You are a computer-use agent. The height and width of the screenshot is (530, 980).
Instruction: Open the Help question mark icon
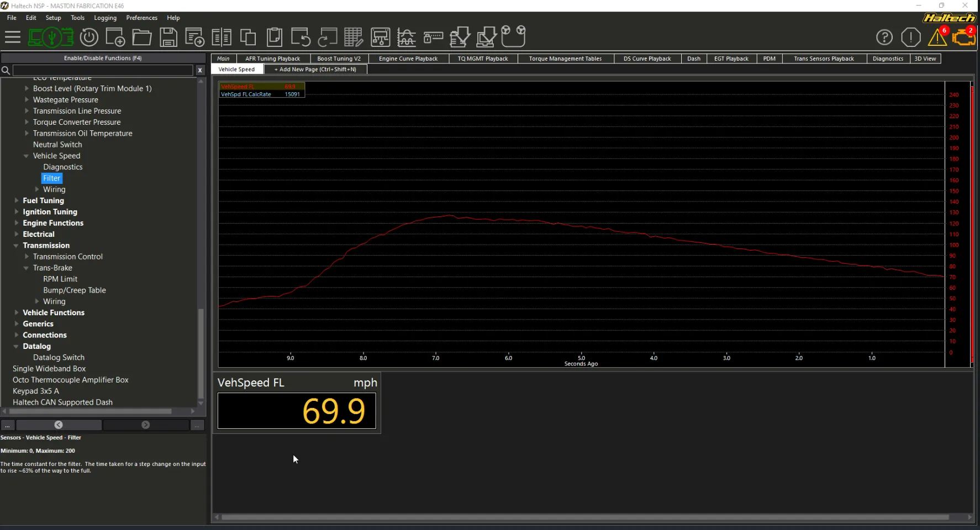(884, 38)
